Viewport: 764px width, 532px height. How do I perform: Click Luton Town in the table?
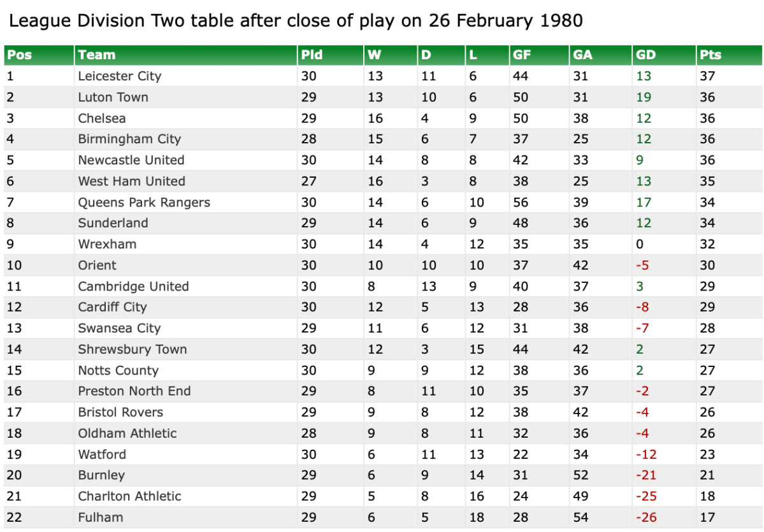113,97
